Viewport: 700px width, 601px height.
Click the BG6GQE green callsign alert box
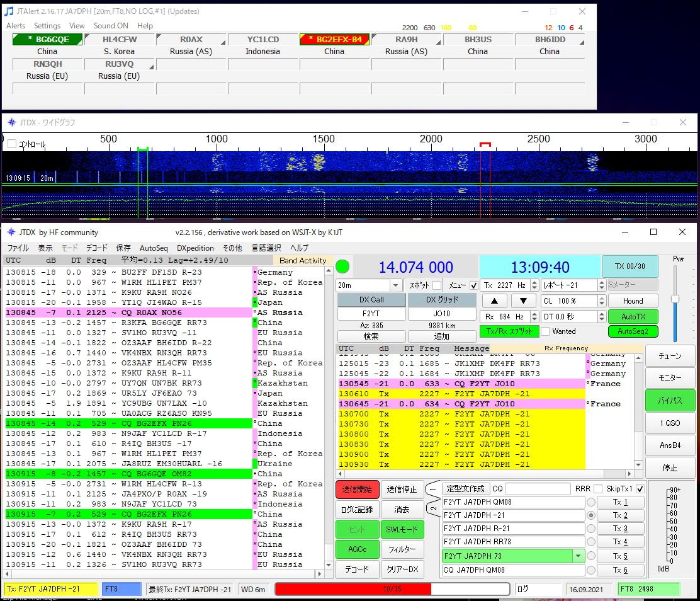tap(48, 40)
